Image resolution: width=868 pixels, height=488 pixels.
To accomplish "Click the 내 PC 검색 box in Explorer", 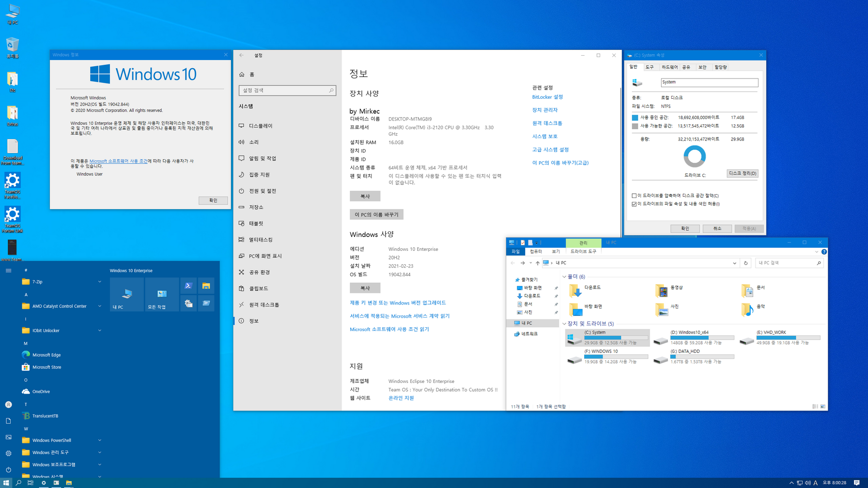I will (789, 263).
